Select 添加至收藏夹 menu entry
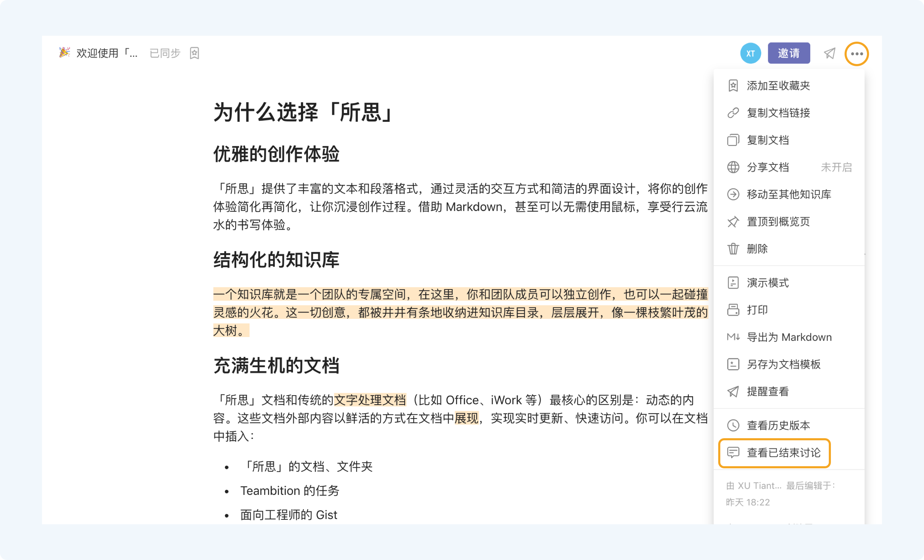The width and height of the screenshot is (924, 560). click(x=789, y=85)
